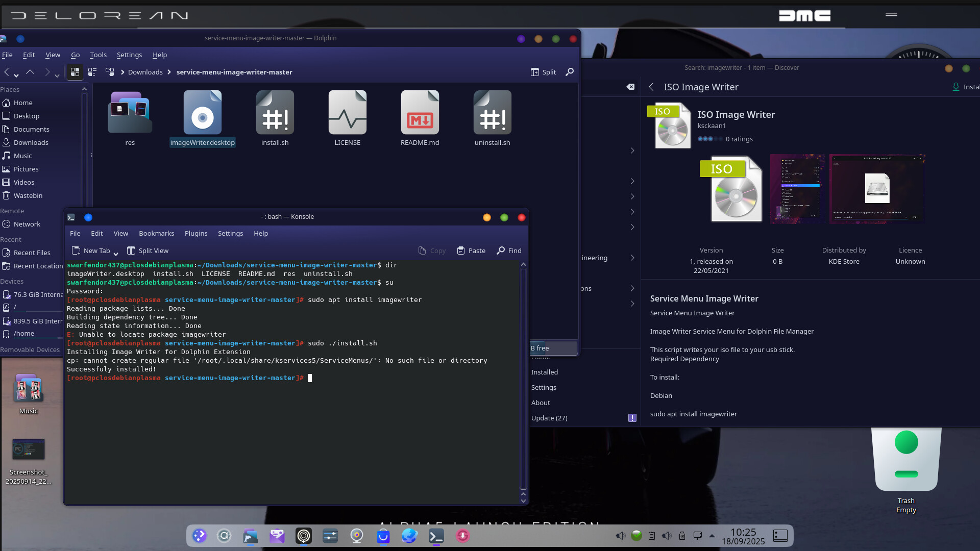Switch Dolphin to Compact view mode
This screenshot has height=551, width=980.
point(92,72)
